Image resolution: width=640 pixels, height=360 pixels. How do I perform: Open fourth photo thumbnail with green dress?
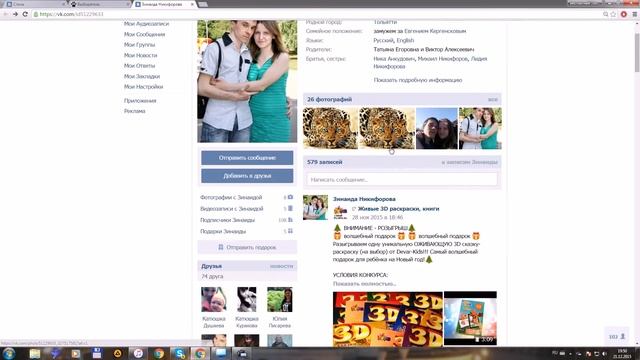480,129
